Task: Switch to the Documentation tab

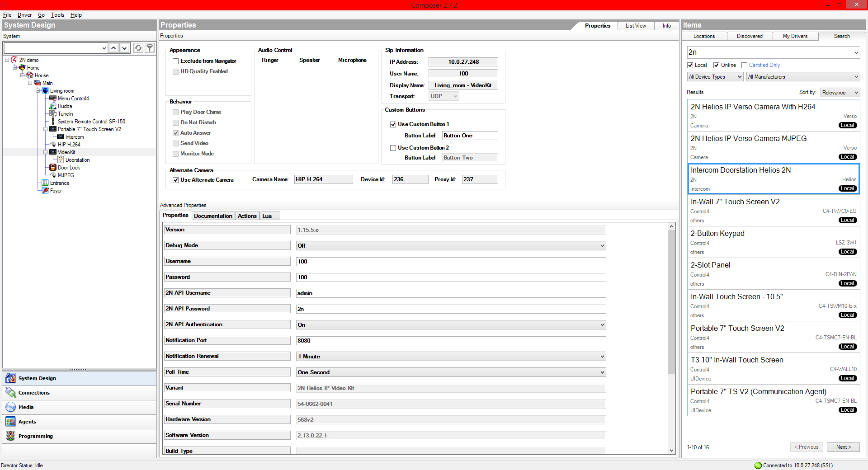Action: click(x=213, y=216)
